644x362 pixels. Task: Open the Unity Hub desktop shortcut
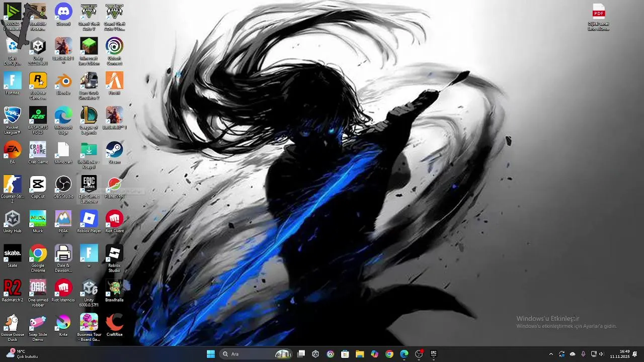point(13,222)
